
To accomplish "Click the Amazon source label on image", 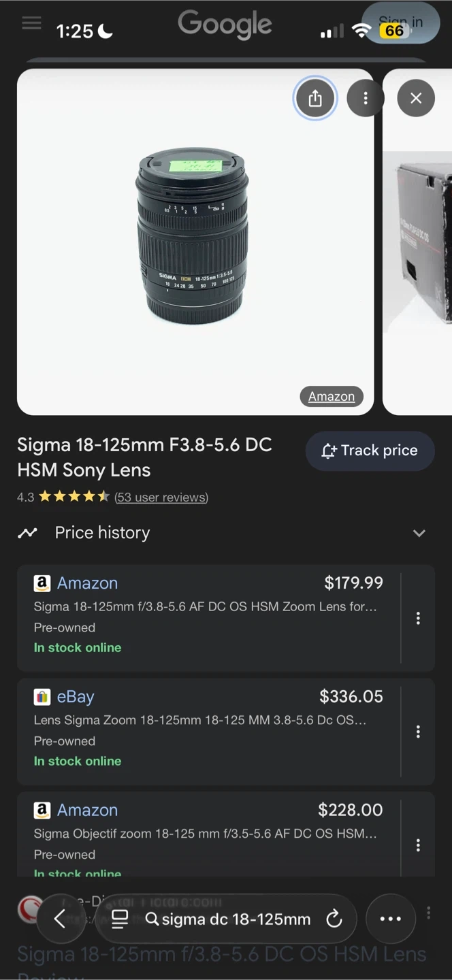I will click(x=332, y=397).
